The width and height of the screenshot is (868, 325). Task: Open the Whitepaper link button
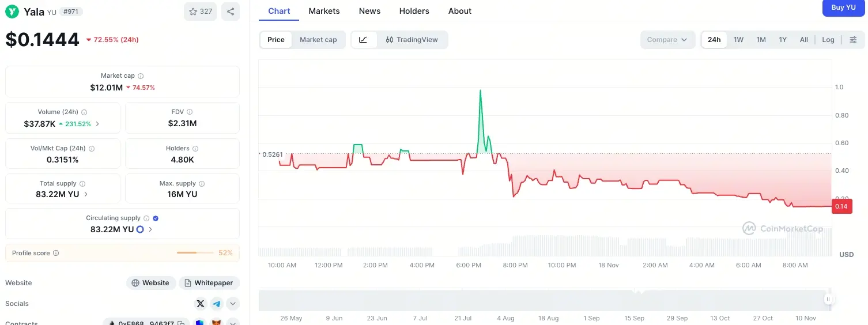point(209,283)
